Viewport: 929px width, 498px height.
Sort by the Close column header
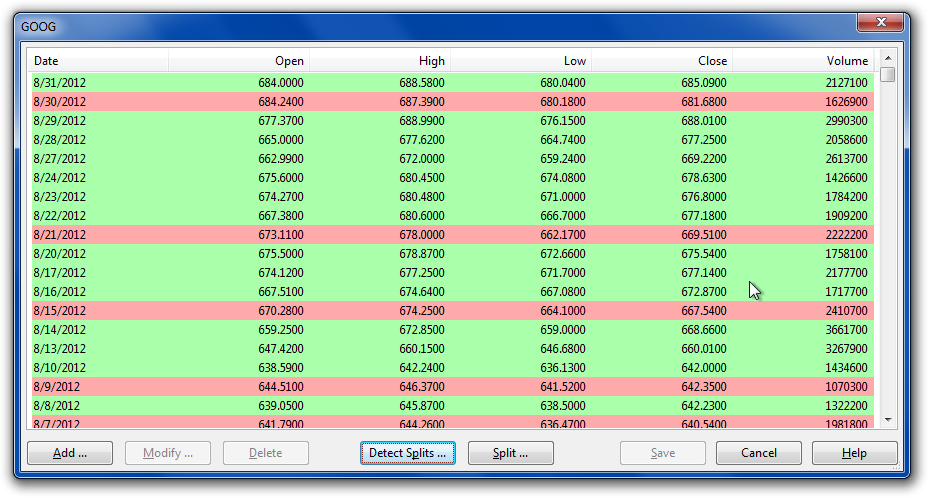click(x=662, y=61)
